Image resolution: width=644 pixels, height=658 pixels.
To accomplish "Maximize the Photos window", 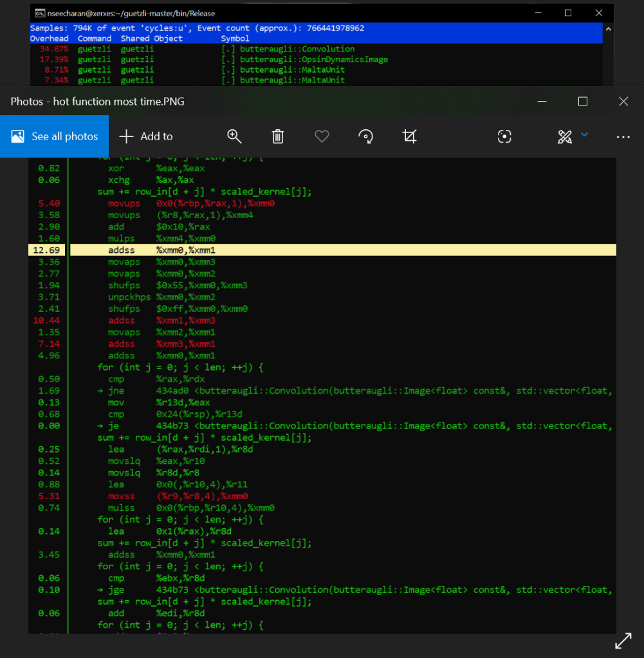I will point(583,102).
